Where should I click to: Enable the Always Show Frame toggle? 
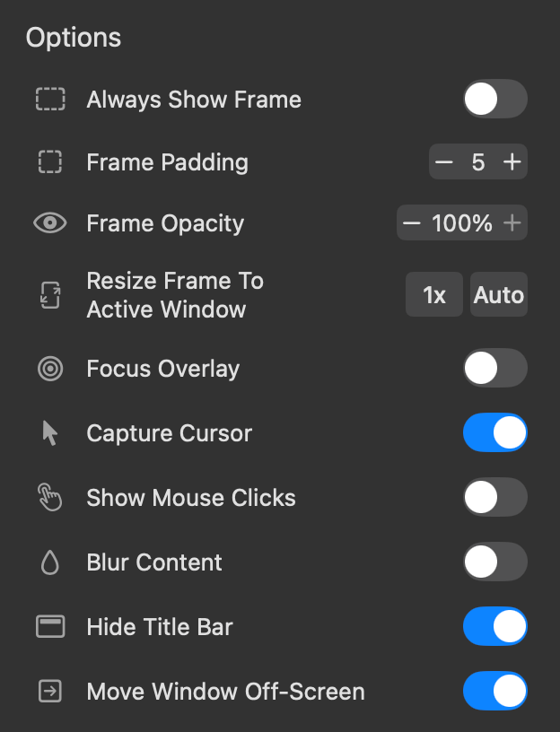[x=494, y=99]
